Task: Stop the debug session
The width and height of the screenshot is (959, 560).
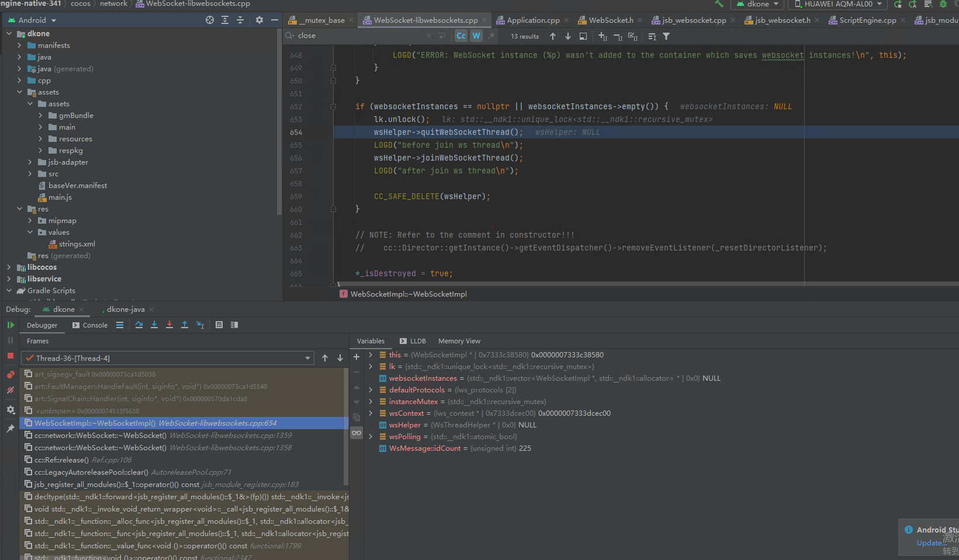Action: [11, 355]
